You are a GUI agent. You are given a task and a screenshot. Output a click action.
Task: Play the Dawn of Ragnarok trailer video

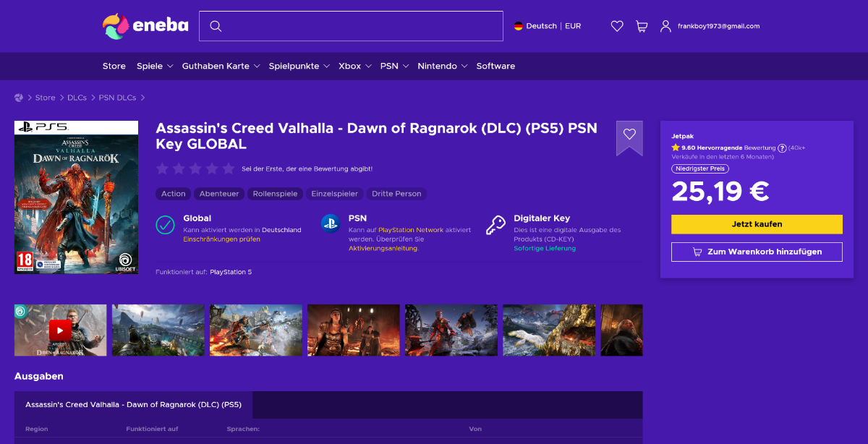[60, 330]
